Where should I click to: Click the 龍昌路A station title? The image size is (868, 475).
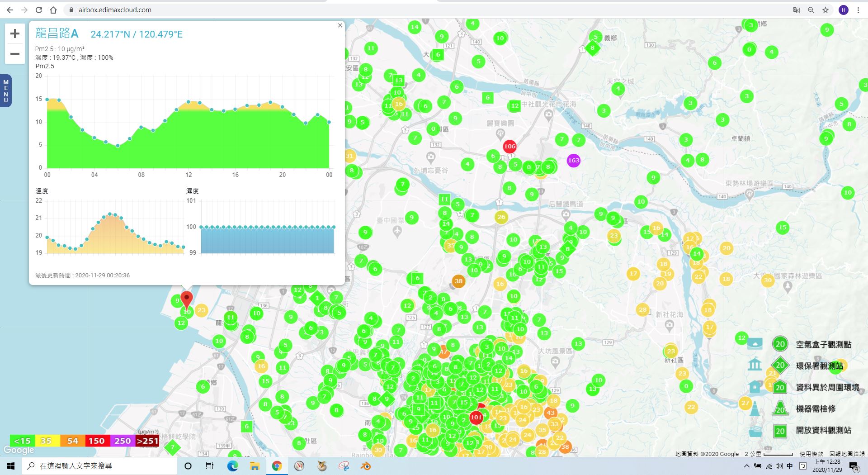[57, 33]
